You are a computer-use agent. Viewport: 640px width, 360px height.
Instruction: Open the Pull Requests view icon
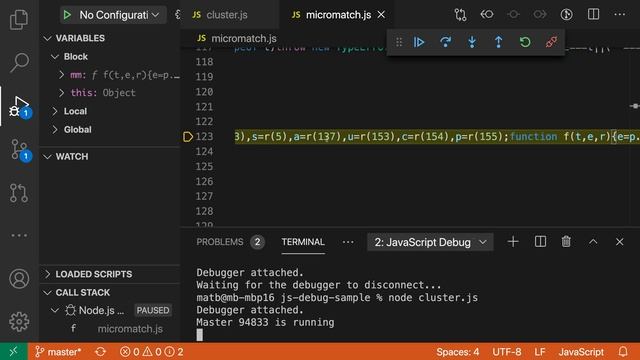19,193
